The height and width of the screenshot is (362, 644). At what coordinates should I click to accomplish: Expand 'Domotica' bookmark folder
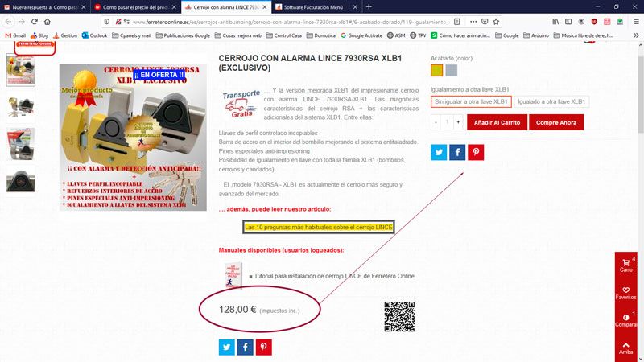tap(320, 35)
